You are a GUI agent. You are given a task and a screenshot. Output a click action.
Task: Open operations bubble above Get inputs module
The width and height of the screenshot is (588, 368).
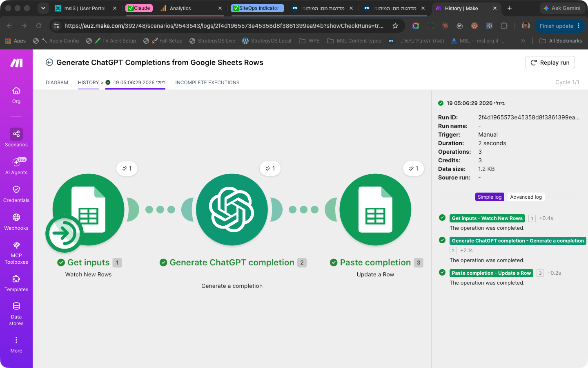coord(127,168)
